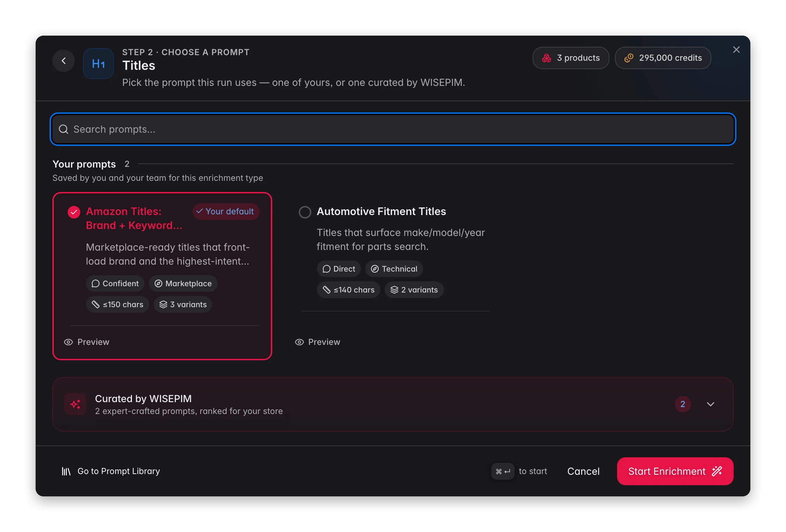Focus the Search prompts input field
The width and height of the screenshot is (786, 532).
[x=393, y=129]
